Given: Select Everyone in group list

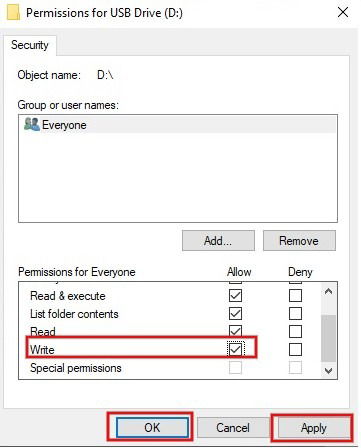Looking at the screenshot, I should tap(178, 125).
